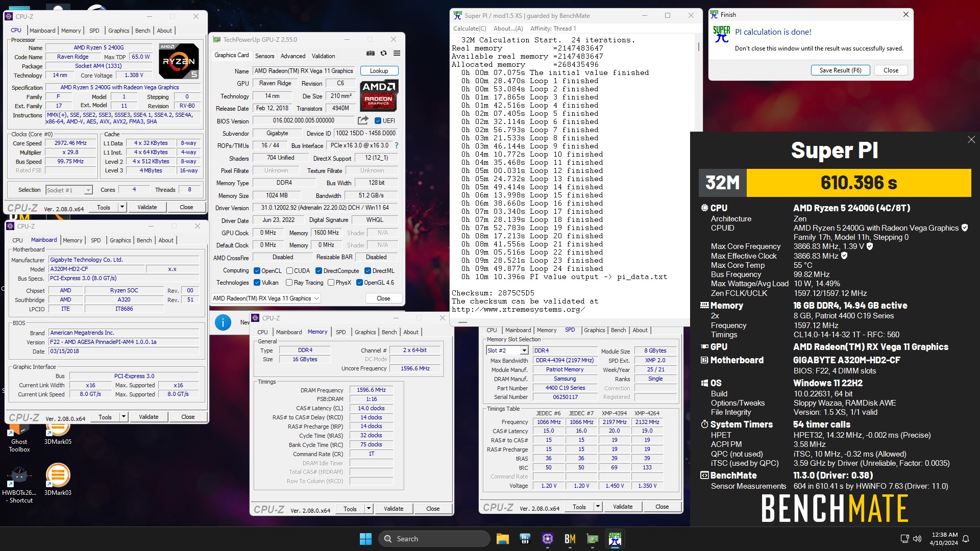Screen dimensions: 980x551
Task: Click the Super PI output scrollbar
Action: pyautogui.click(x=698, y=47)
